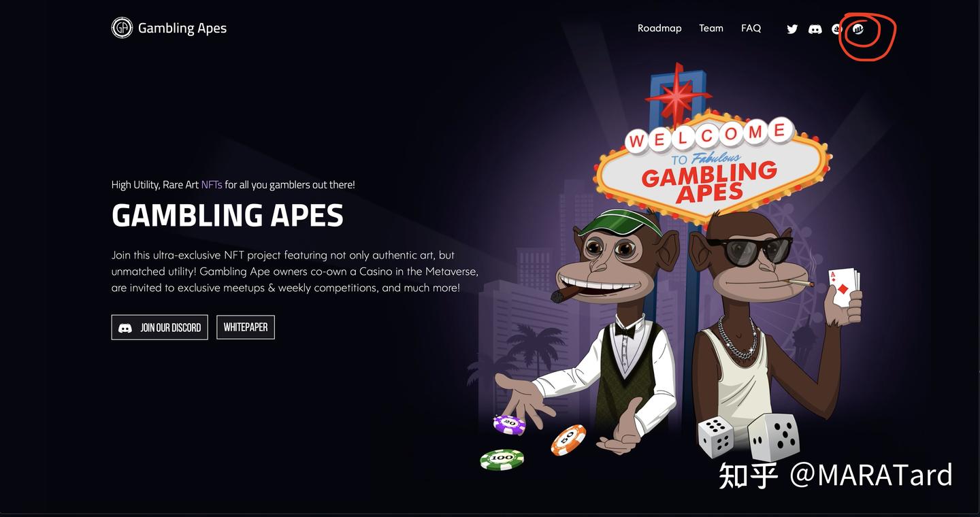Click the circular GA logo icon

(122, 28)
